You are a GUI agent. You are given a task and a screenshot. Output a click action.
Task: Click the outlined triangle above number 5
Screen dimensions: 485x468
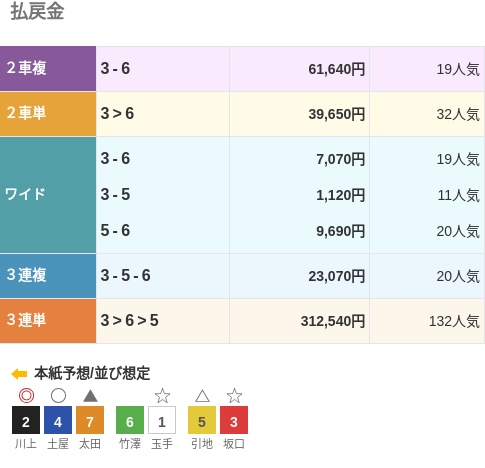pyautogui.click(x=202, y=396)
